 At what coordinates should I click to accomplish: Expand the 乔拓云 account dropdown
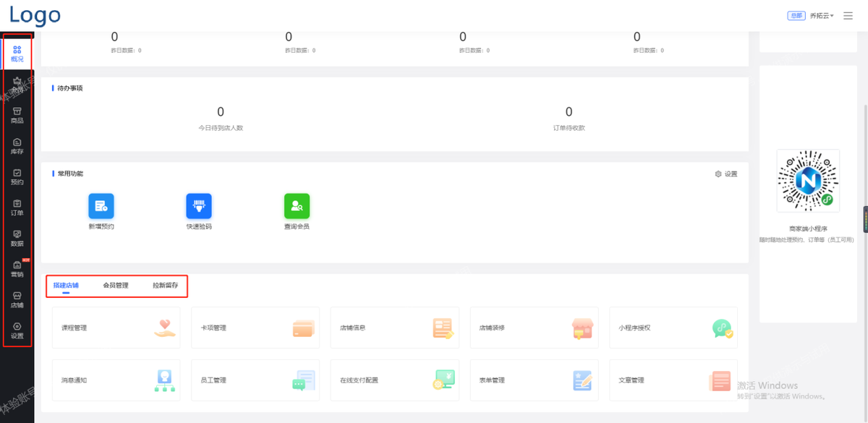(x=822, y=16)
